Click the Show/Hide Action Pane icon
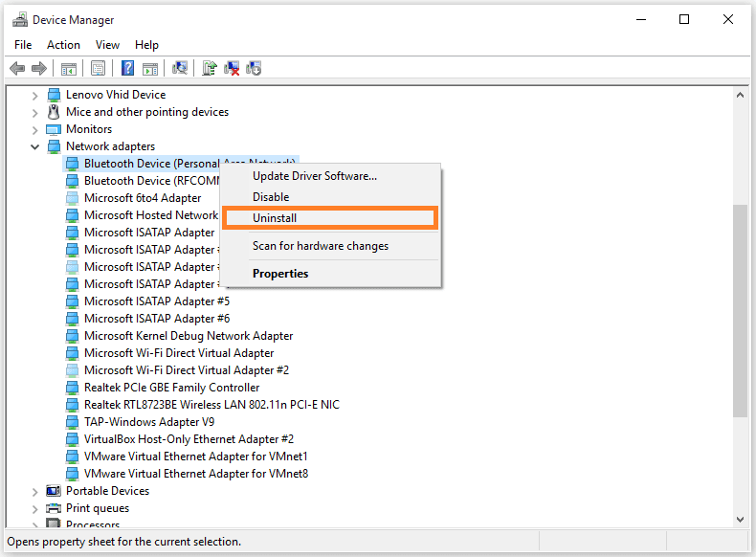This screenshot has height=557, width=756. [150, 69]
